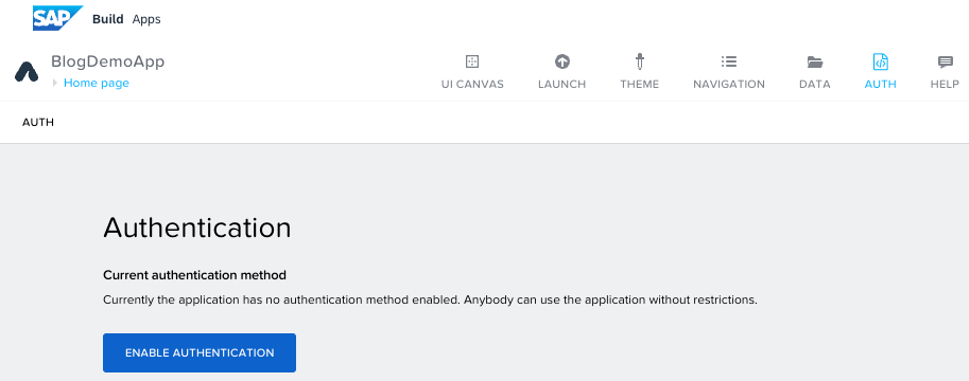The height and width of the screenshot is (381, 969).
Task: Click the UI CANVAS text label
Action: (472, 85)
